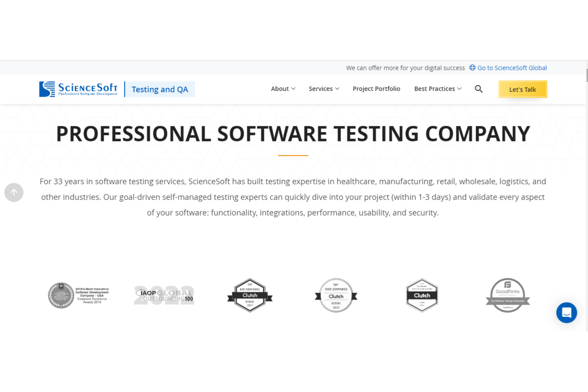Open the search magnifier icon
The image size is (588, 392).
click(x=479, y=89)
